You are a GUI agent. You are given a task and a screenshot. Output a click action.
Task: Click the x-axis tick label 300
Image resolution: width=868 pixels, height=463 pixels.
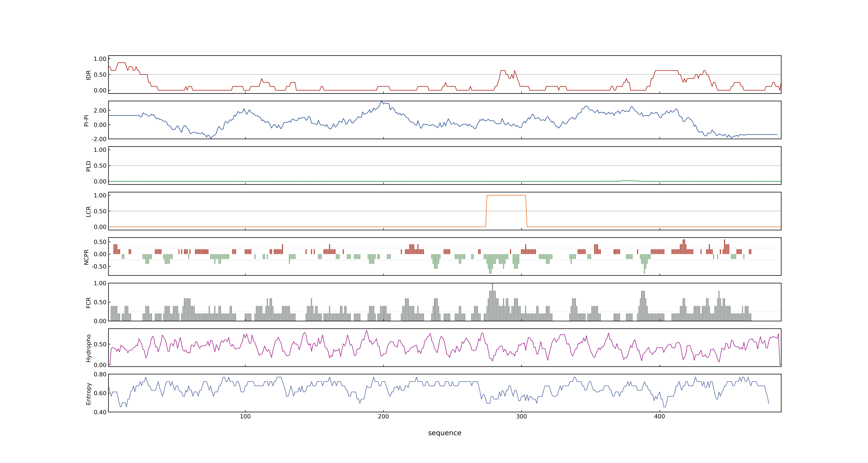tap(522, 416)
